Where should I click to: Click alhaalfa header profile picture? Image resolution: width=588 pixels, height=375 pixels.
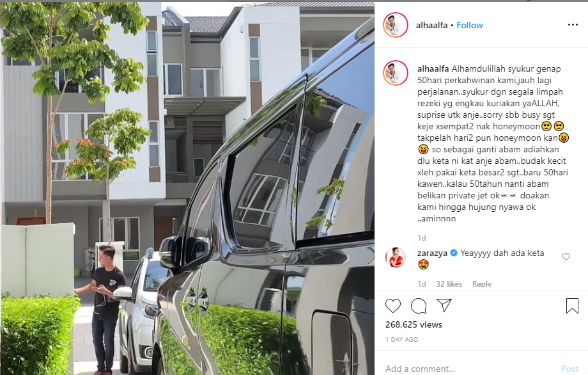coord(395,25)
